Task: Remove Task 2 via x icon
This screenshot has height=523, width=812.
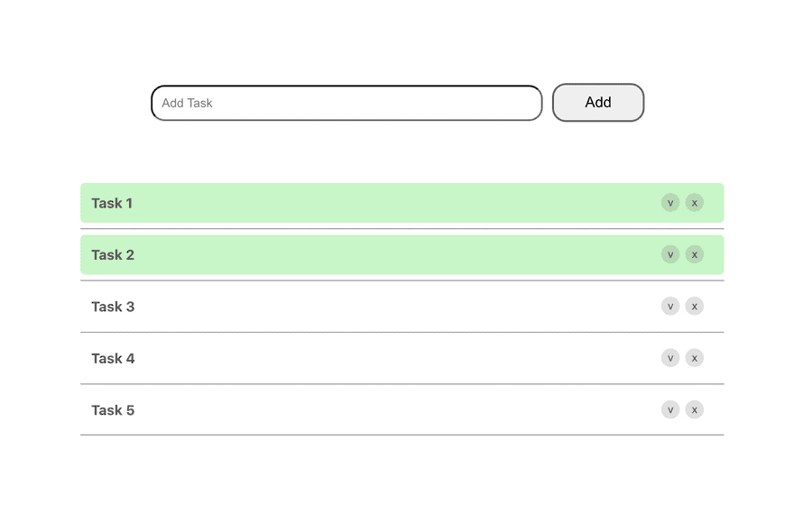Action: (695, 254)
